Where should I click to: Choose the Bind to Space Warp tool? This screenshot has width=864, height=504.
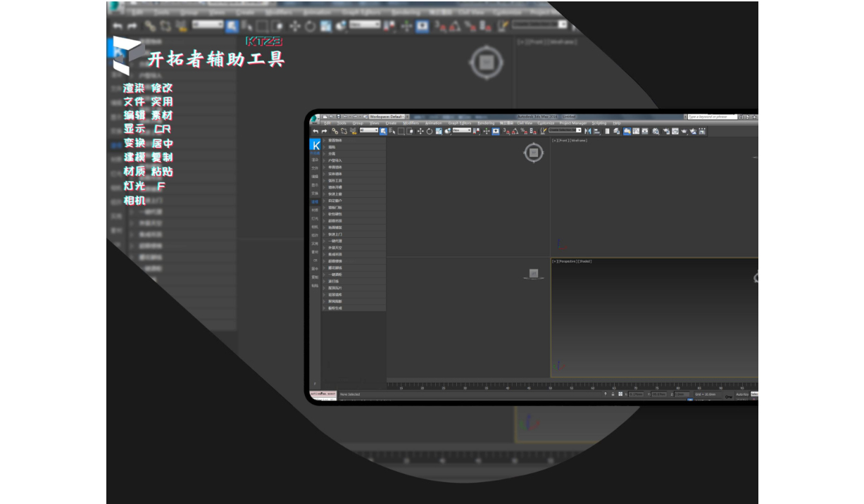[x=353, y=131]
